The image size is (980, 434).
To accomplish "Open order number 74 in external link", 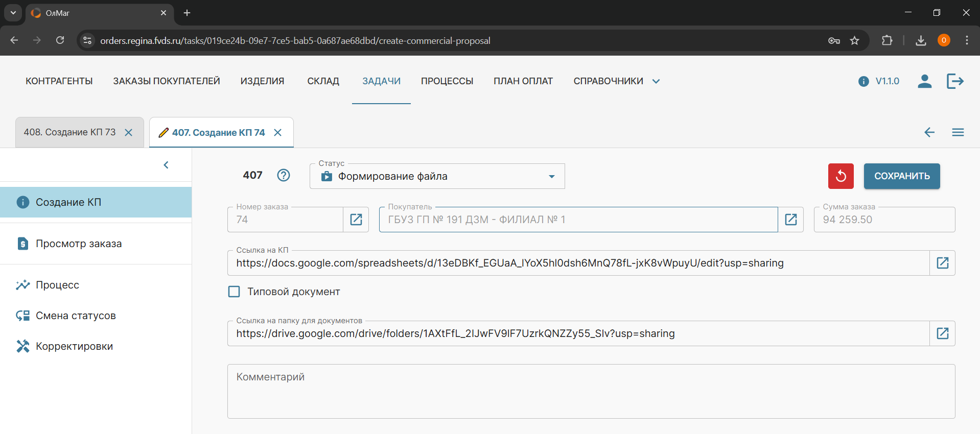I will tap(356, 220).
